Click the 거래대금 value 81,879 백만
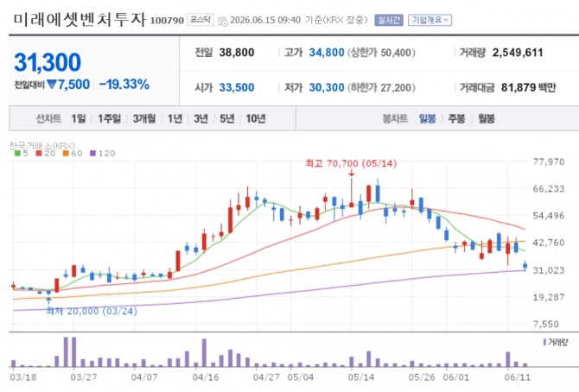This screenshot has height=392, width=579. 528,87
